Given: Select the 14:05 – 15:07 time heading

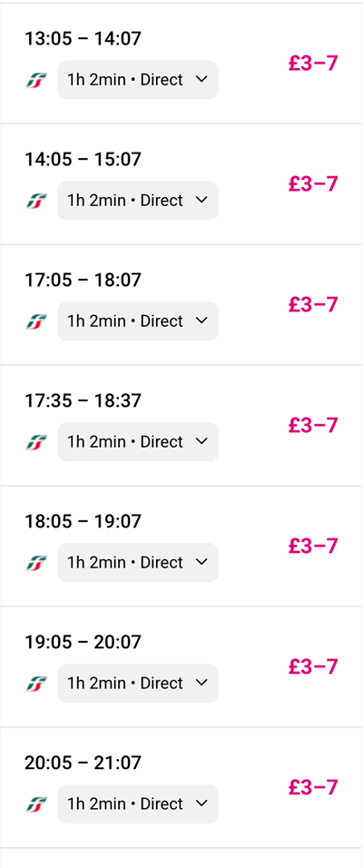Looking at the screenshot, I should [83, 160].
